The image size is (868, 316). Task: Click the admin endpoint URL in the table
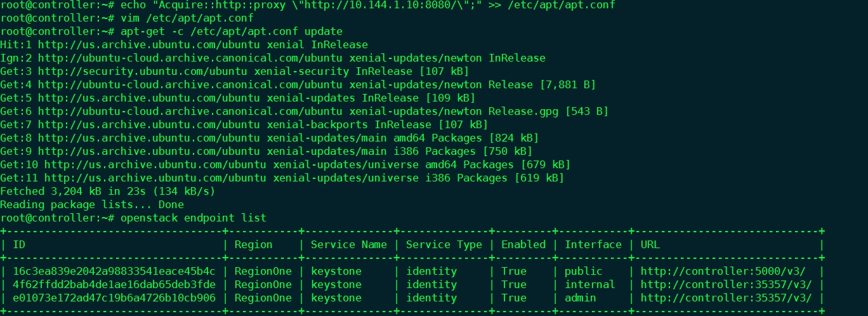727,298
